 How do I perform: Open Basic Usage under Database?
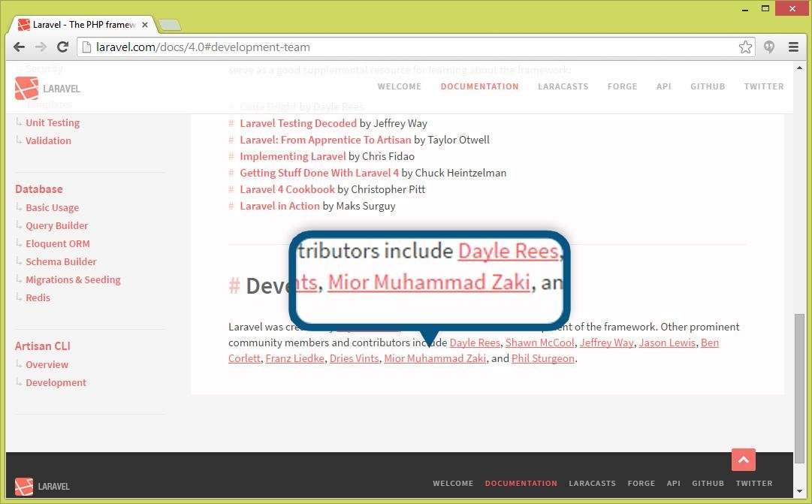pos(53,208)
